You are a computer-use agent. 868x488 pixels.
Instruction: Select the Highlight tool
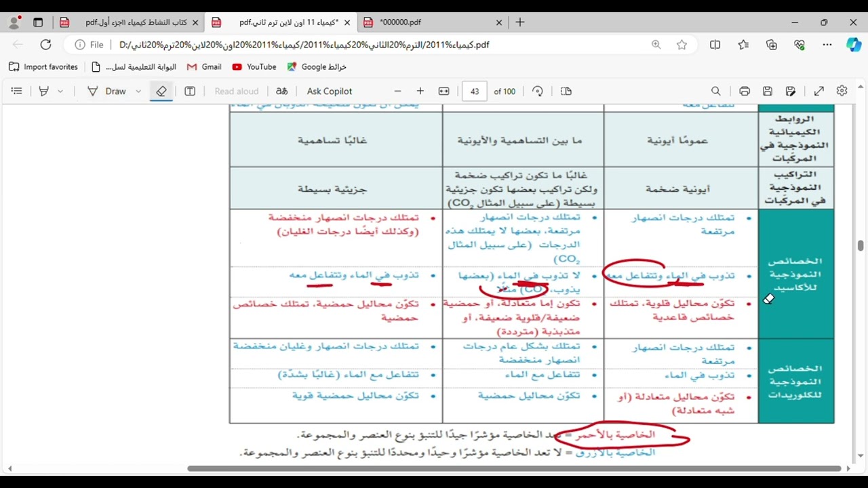click(x=44, y=91)
